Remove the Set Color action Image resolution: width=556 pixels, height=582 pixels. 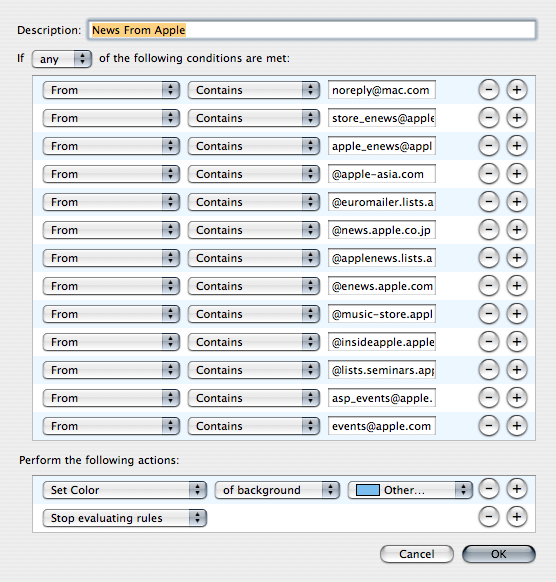489,489
